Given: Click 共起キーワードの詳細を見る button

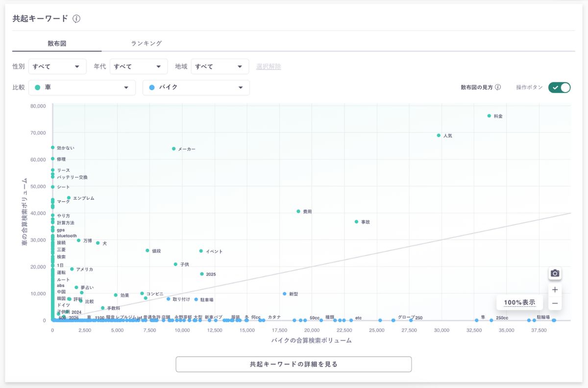Looking at the screenshot, I should pyautogui.click(x=294, y=364).
